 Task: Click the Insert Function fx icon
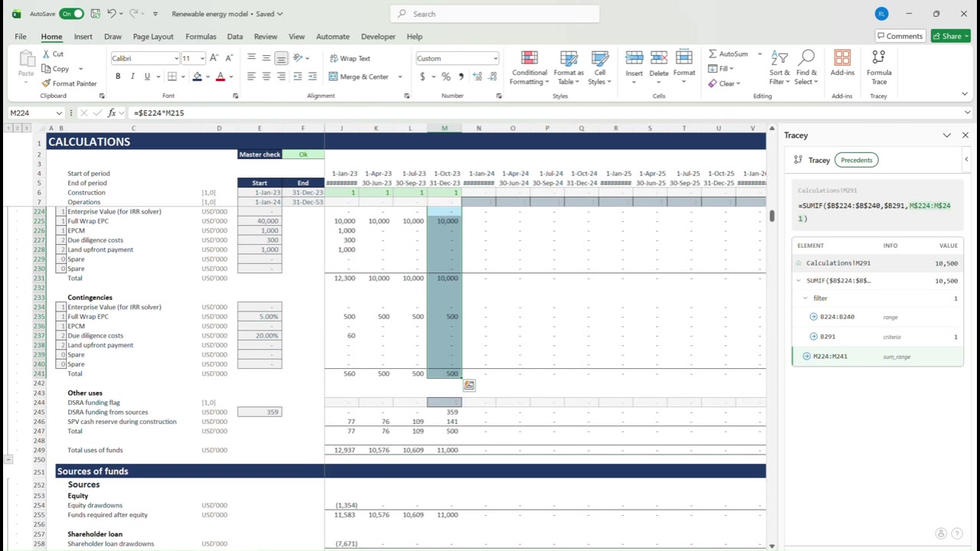point(112,112)
